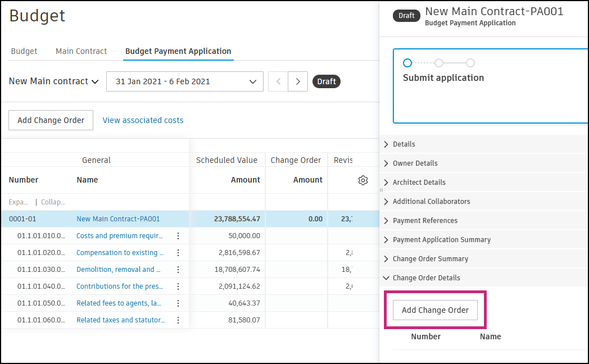
Task: Click Add Change Order in the right panel
Action: pyautogui.click(x=435, y=310)
